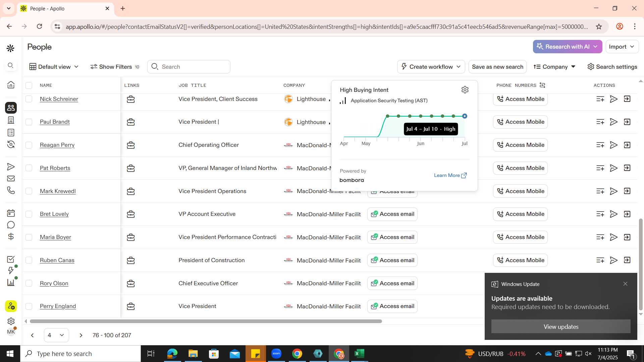Open the Deals dollar icon in sidebar

[11, 237]
